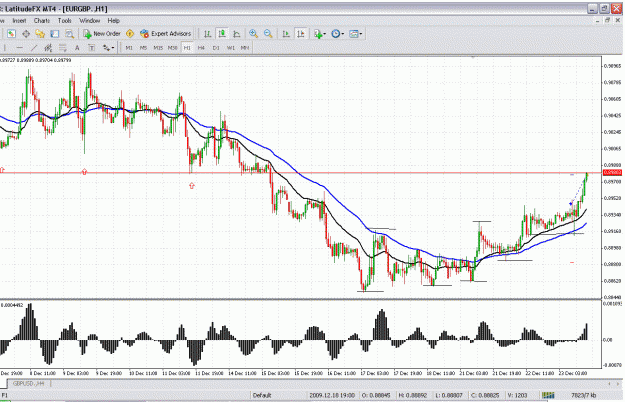Restore the inner chart window
Image resolution: width=625 pixels, height=402 pixels.
click(x=607, y=20)
